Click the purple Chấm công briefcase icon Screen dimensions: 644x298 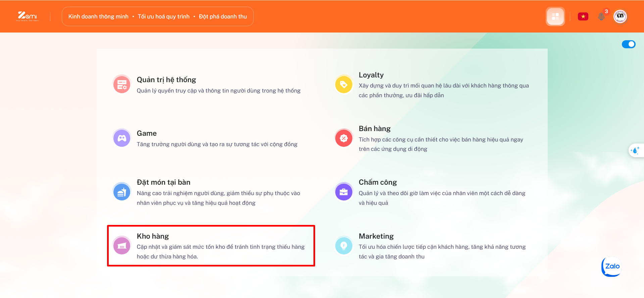tap(344, 192)
